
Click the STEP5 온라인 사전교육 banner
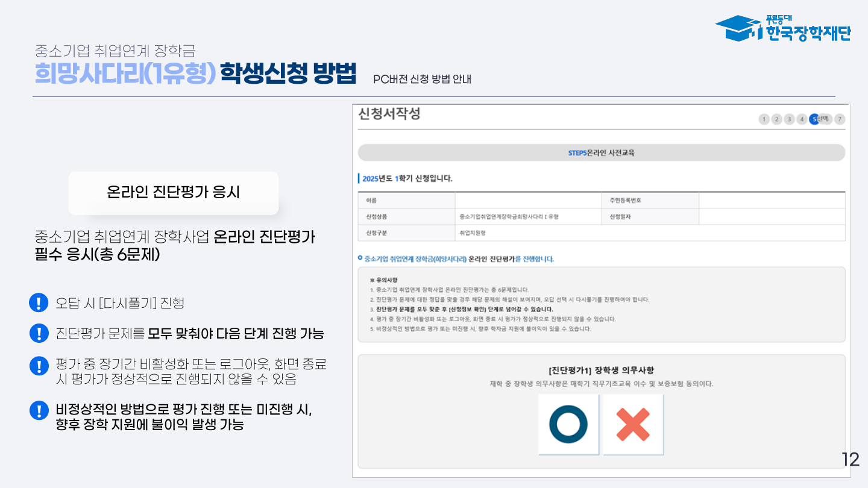601,153
